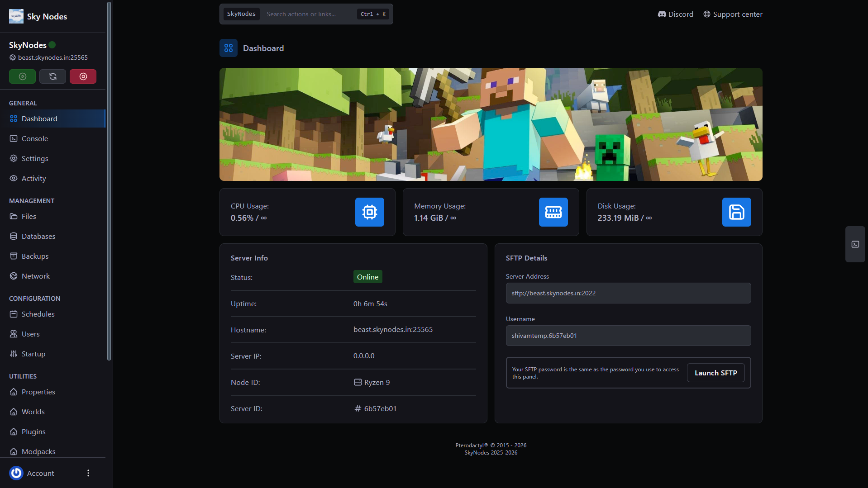
Task: Click the Account label in sidebar
Action: click(40, 473)
